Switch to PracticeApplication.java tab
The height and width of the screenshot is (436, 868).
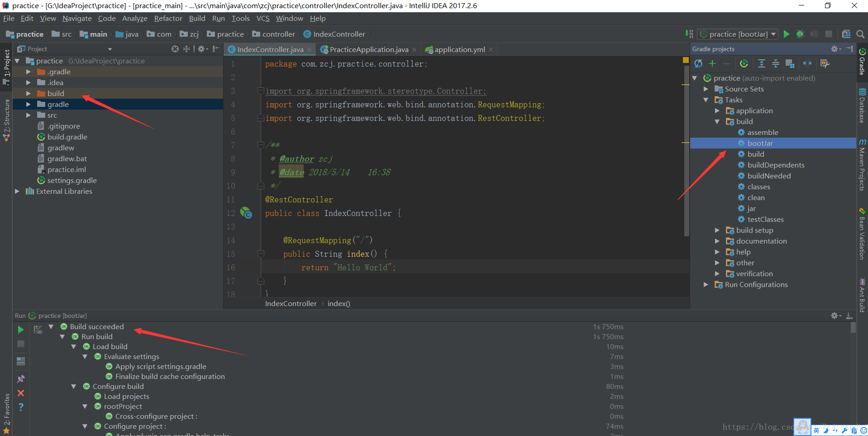pyautogui.click(x=369, y=49)
